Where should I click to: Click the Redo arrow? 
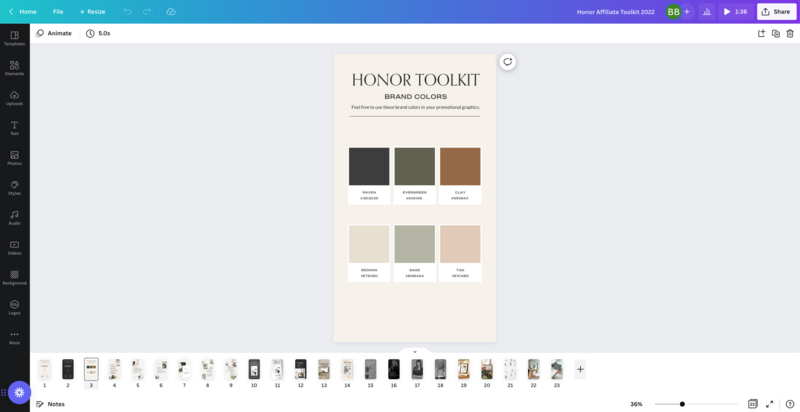tap(147, 11)
